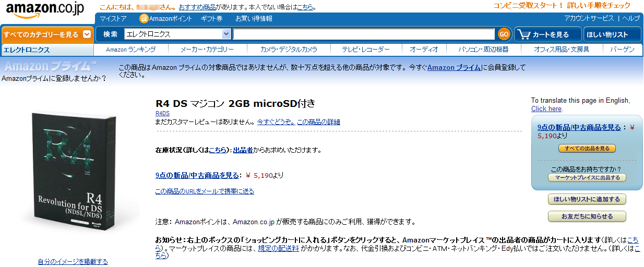Select the メーカー・カテゴリー tab
Viewport: 644px width, 267px height.
(x=207, y=50)
